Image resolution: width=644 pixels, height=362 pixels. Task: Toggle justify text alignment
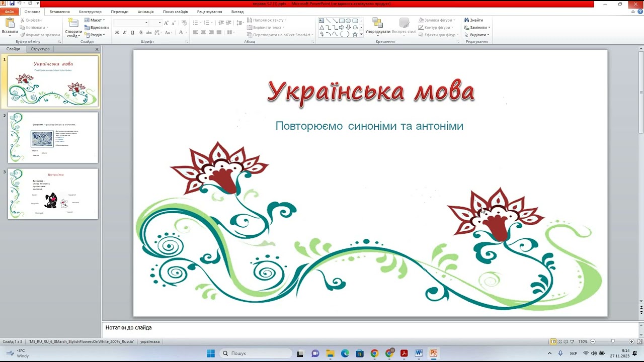point(219,32)
